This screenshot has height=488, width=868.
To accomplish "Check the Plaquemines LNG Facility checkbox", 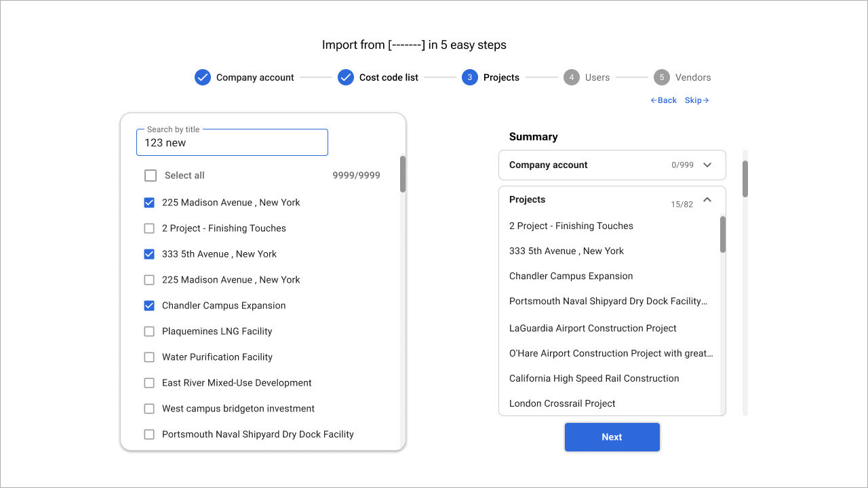I will click(x=149, y=331).
